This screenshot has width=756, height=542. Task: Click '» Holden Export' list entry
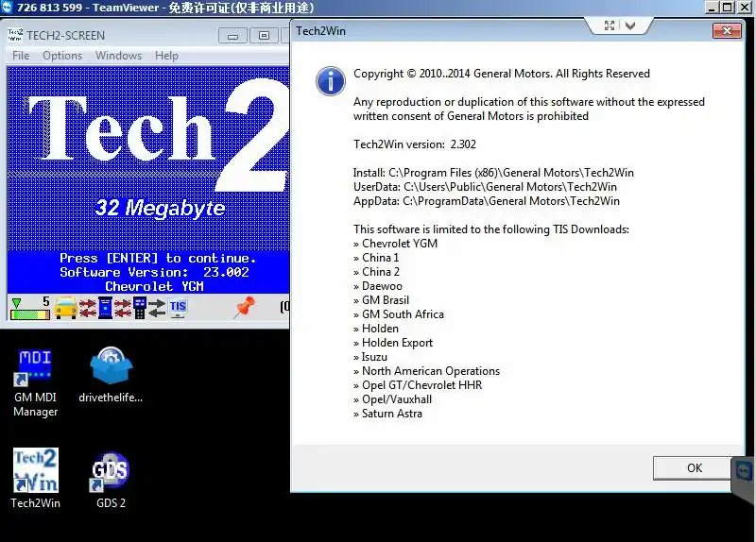[393, 343]
